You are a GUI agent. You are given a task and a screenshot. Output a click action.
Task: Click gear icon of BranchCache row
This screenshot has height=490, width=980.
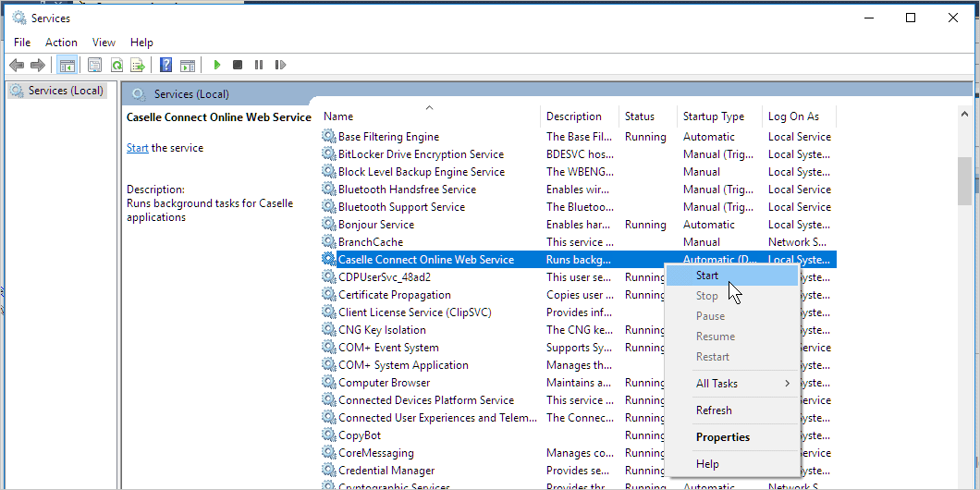[329, 241]
